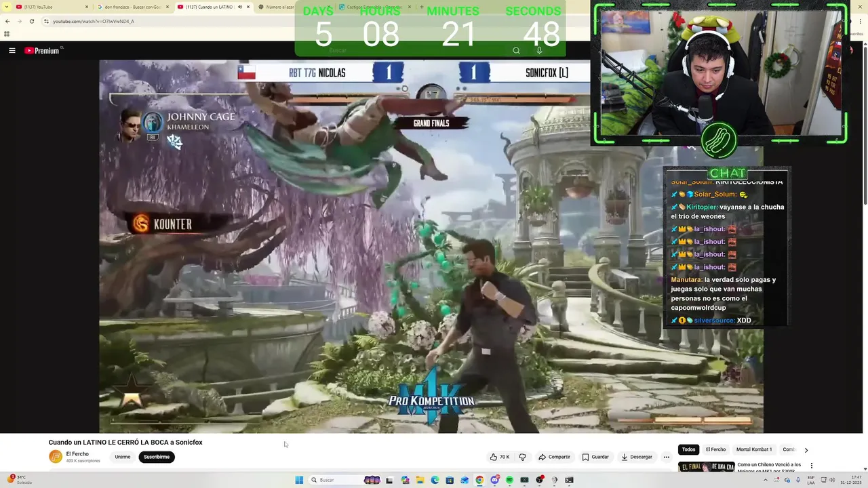Save video with the 'Guardar' button
This screenshot has height=488, width=868.
point(595,457)
